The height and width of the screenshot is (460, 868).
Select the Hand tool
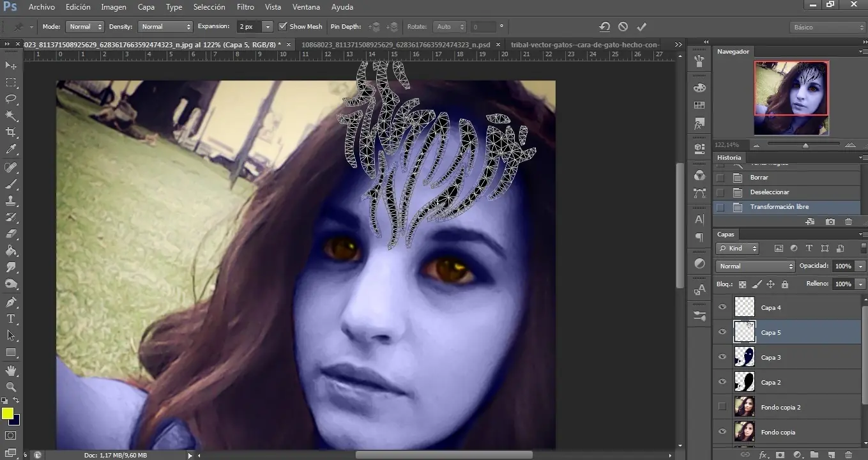click(11, 371)
